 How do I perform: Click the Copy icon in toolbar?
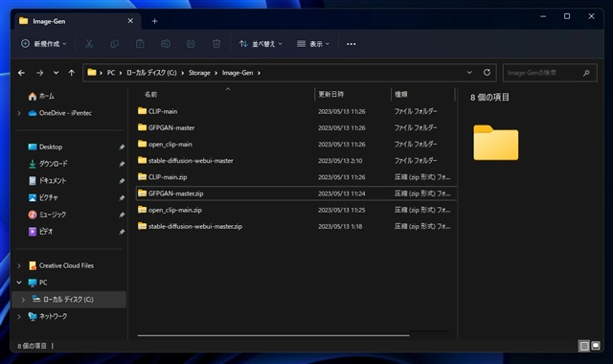115,44
